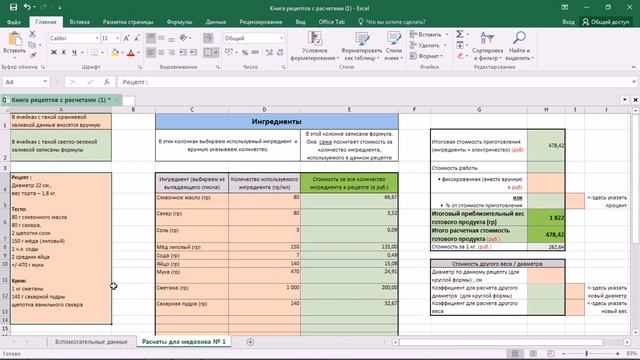Image resolution: width=640 pixels, height=360 pixels.
Task: Switch to the Формулы tab
Action: click(x=179, y=22)
